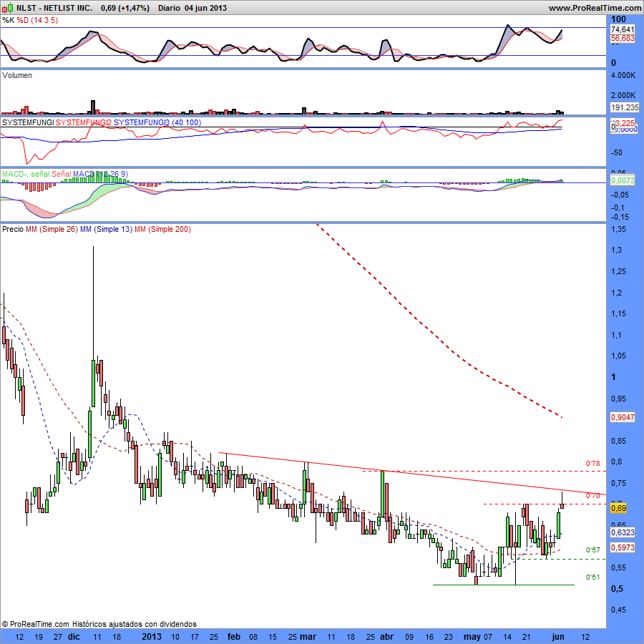Click the resistance level label 0'70
The width and height of the screenshot is (644, 644).
point(592,496)
